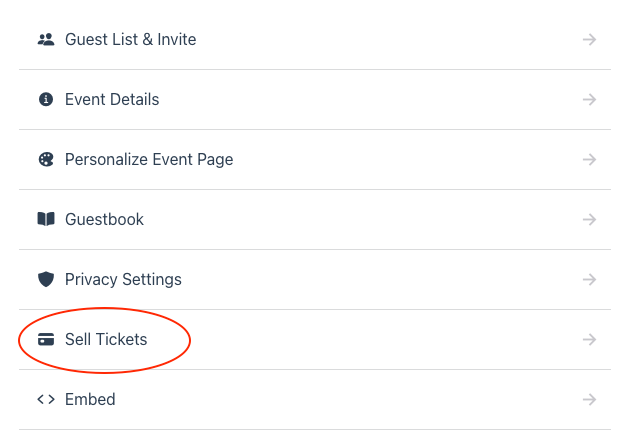Click the Embed code brackets icon

tap(45, 400)
